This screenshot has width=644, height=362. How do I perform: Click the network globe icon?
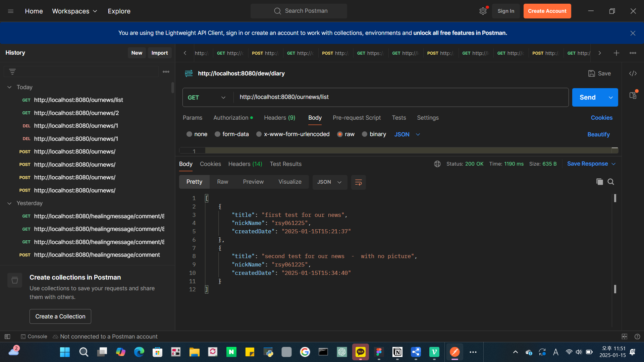(437, 164)
